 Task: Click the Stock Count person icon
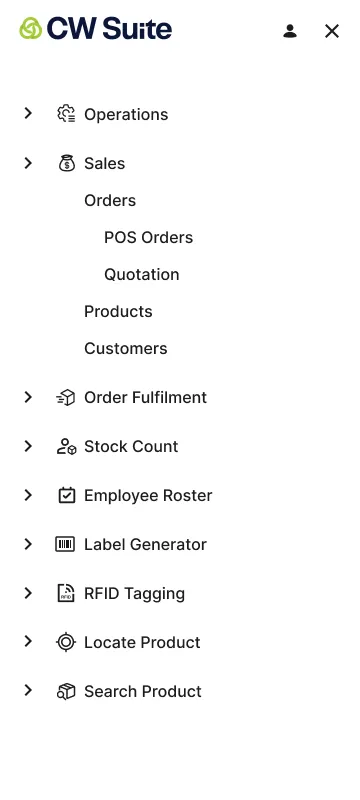66,446
